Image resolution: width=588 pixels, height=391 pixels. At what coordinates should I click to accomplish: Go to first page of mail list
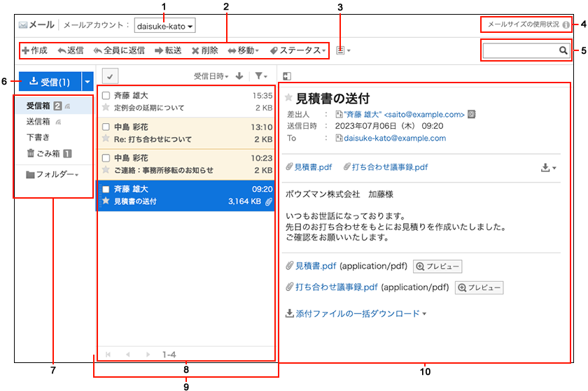coord(108,354)
